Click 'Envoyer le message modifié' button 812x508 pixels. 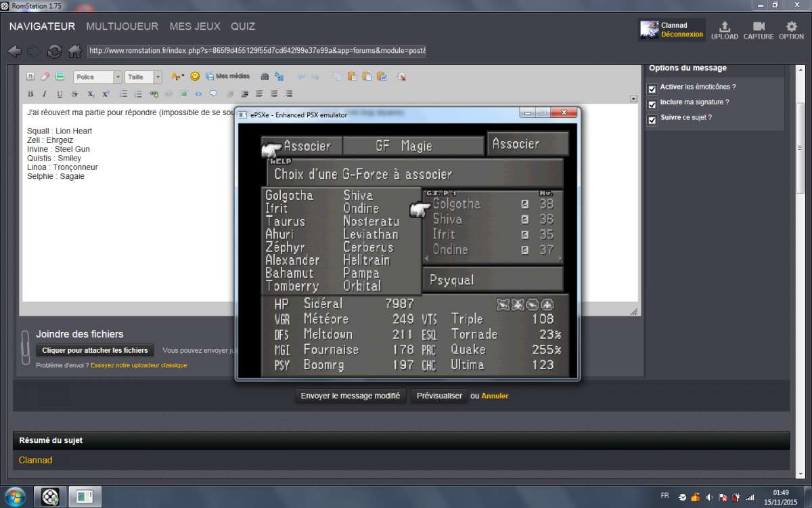[x=351, y=396]
